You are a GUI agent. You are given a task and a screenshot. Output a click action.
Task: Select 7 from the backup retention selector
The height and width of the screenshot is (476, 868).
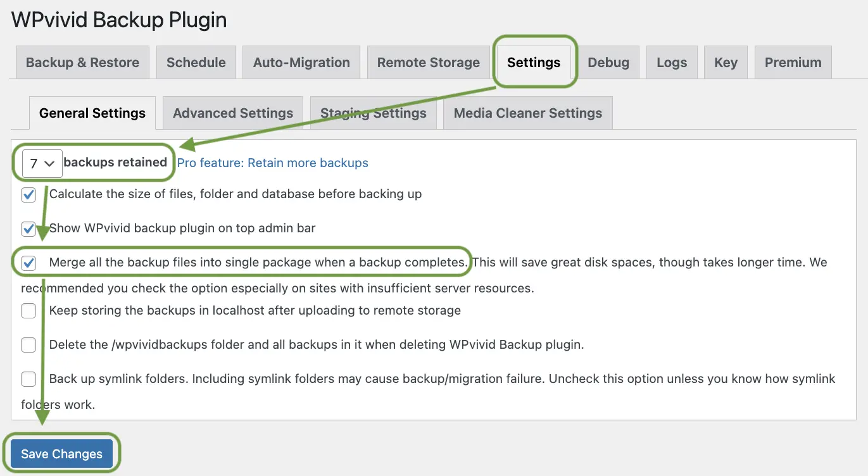point(41,163)
